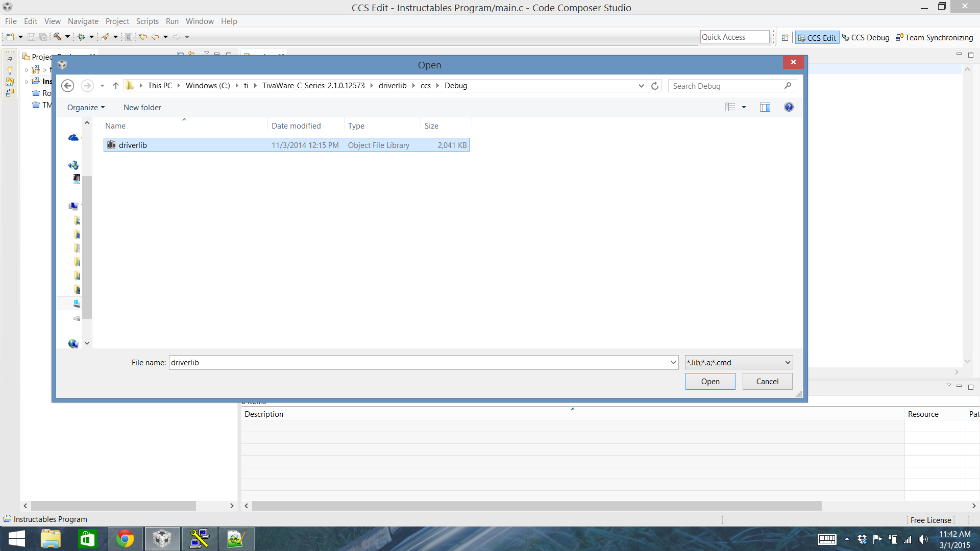Open the Navigate menu
This screenshot has height=551, width=980.
pos(83,21)
